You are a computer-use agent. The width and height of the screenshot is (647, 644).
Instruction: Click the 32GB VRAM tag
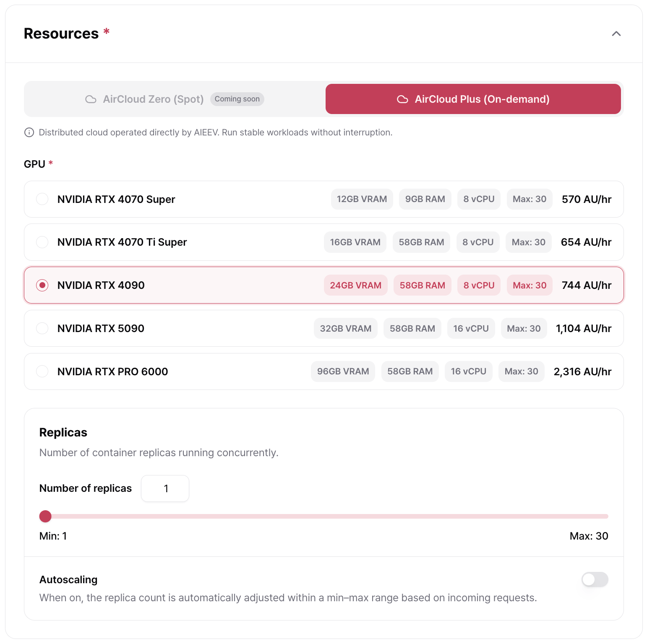(x=345, y=329)
